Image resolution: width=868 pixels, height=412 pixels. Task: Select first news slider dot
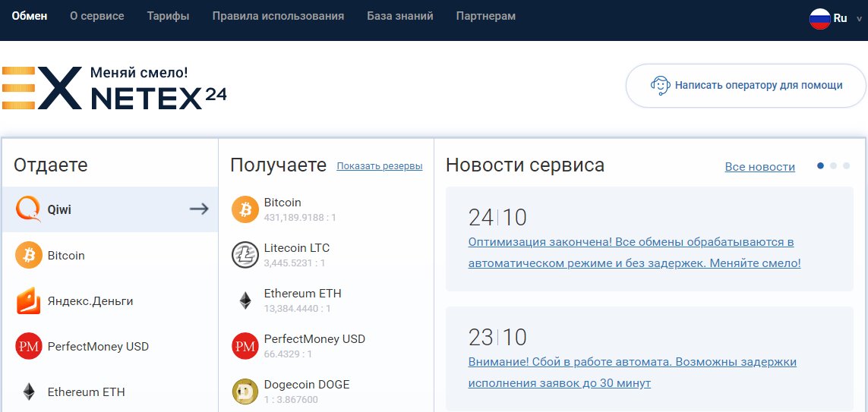(820, 165)
